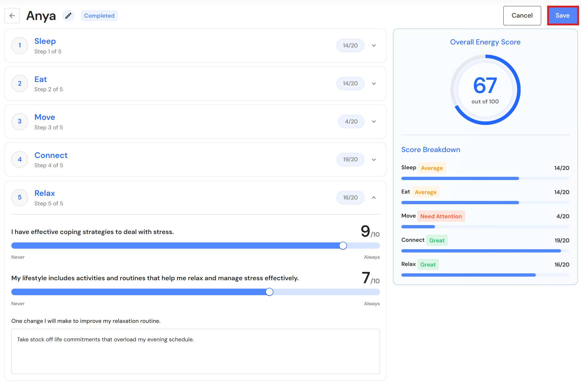
Task: Click the Cancel button
Action: (x=522, y=16)
